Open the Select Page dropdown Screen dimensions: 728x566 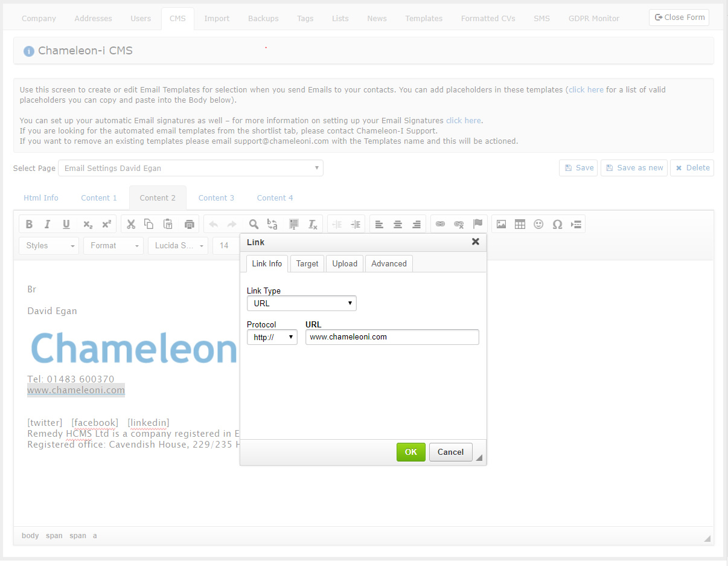191,168
